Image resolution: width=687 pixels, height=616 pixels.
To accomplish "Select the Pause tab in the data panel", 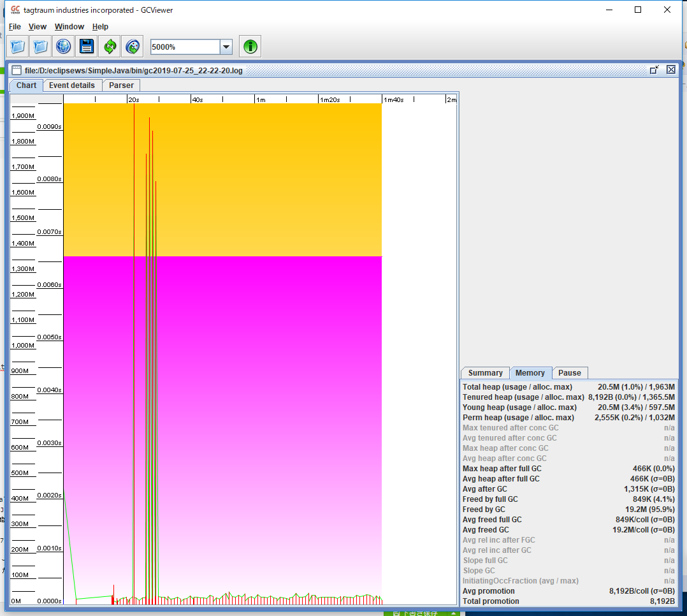I will [569, 373].
